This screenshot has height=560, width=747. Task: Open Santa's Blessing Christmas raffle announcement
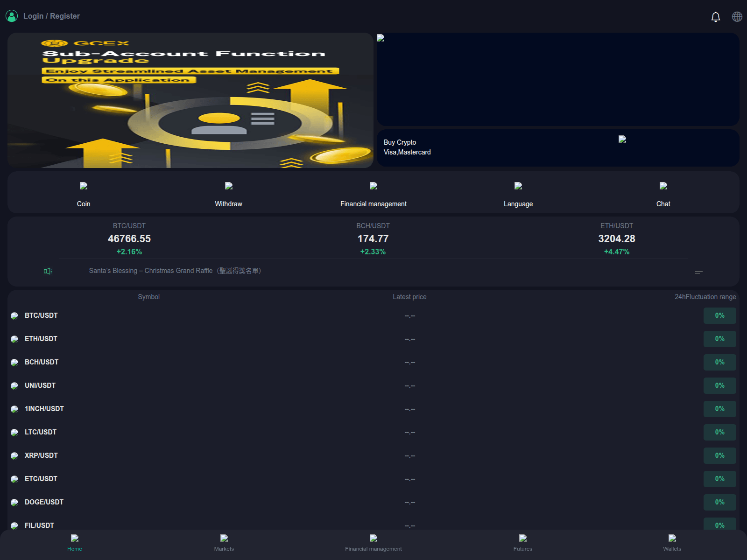point(175,271)
